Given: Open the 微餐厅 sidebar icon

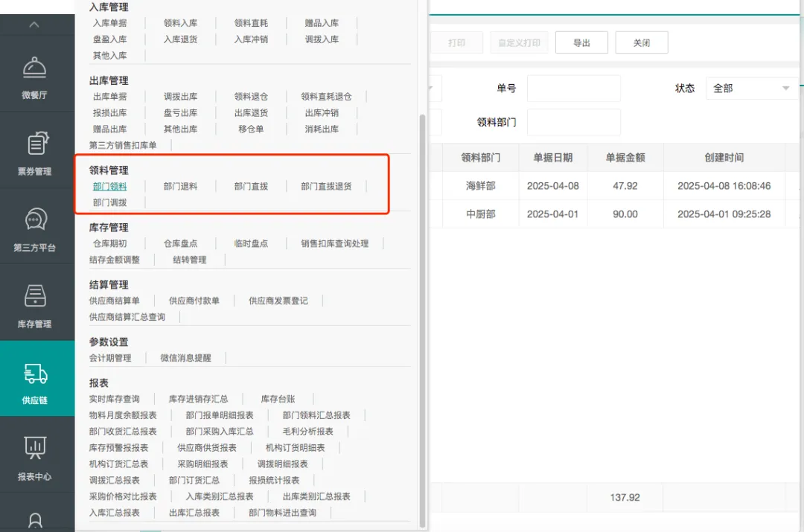Looking at the screenshot, I should coord(34,68).
